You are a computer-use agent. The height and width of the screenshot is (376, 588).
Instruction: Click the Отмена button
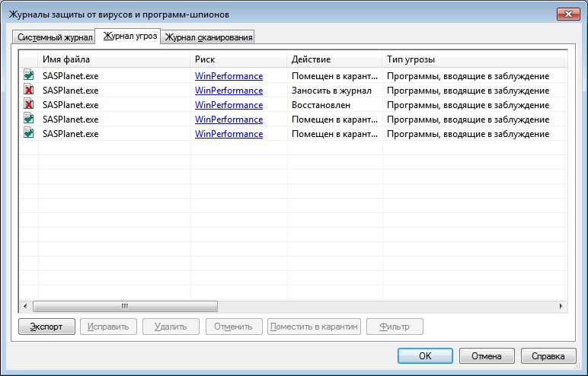point(486,355)
